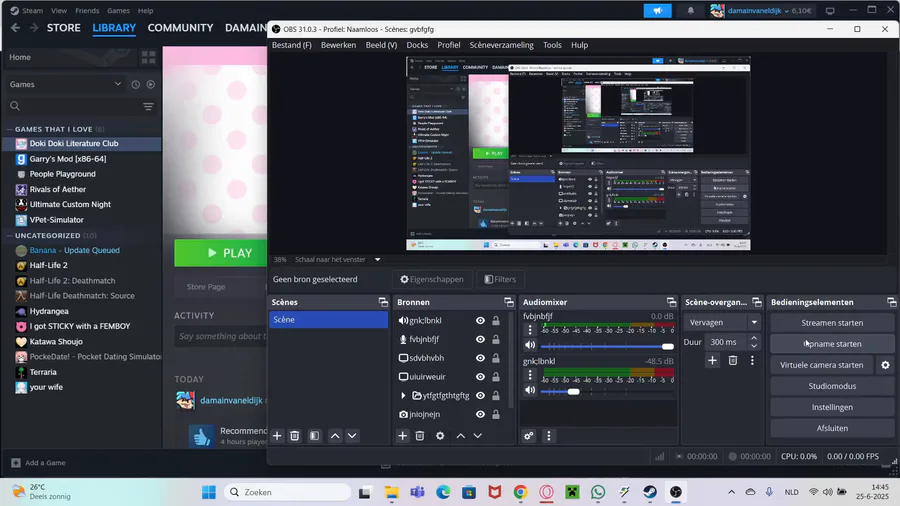
Task: Select Terraria in Steam library
Action: click(x=43, y=372)
